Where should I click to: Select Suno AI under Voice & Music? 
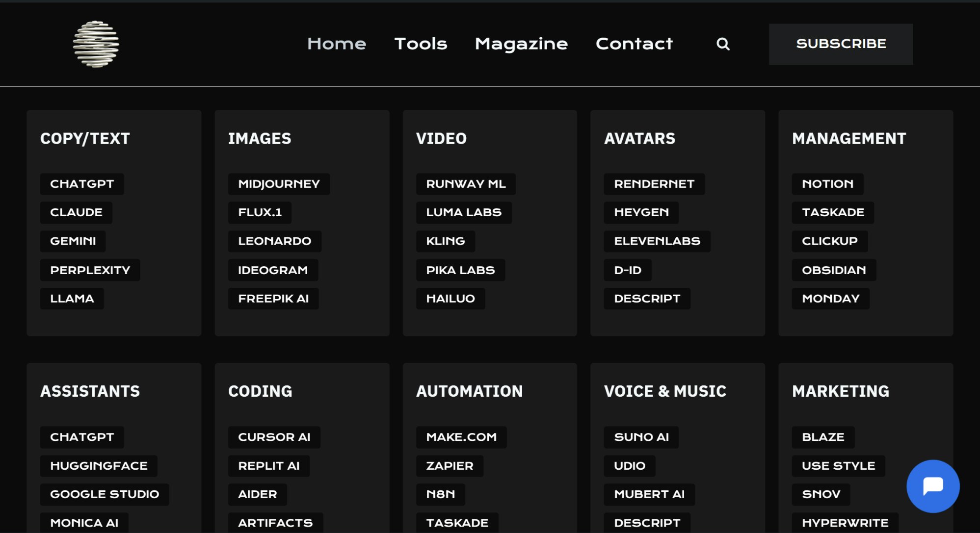click(x=641, y=437)
